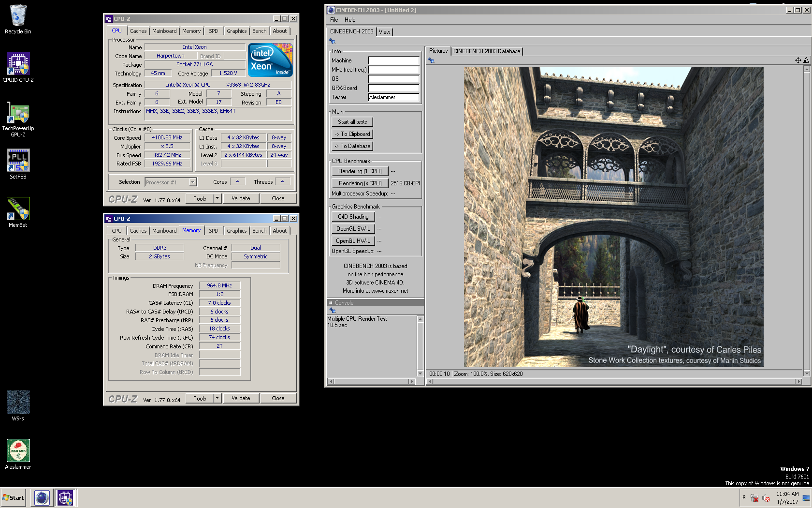Image resolution: width=812 pixels, height=508 pixels.
Task: Click OpenGL HW-L button
Action: [353, 241]
